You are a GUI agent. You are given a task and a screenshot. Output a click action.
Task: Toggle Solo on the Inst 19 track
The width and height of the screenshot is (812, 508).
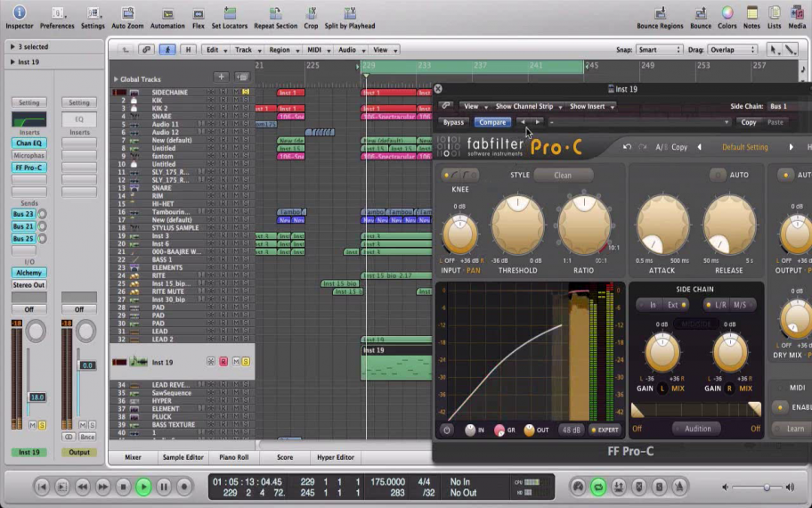click(x=246, y=361)
